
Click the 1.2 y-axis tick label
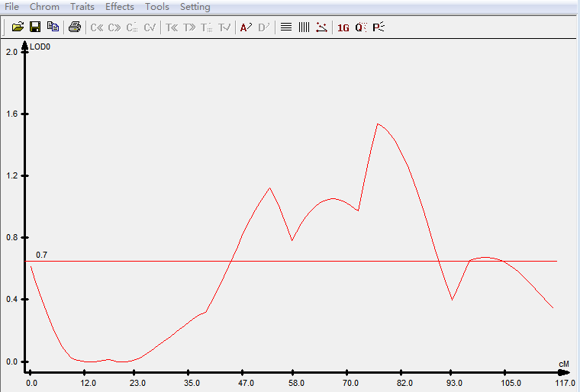12,175
